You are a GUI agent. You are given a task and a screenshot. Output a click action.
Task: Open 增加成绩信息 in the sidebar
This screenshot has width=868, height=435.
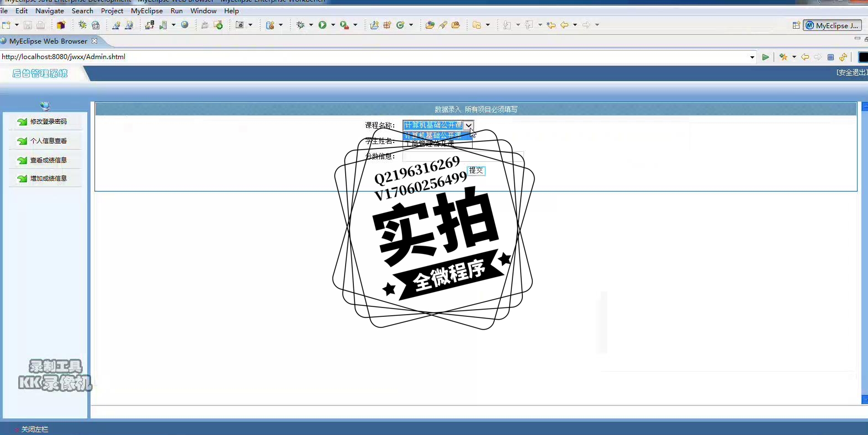pyautogui.click(x=49, y=178)
